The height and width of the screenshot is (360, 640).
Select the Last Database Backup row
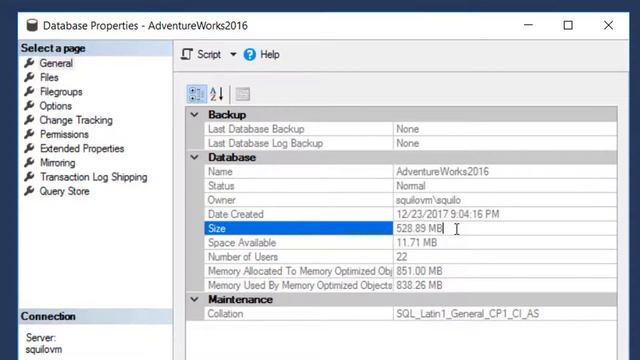(x=410, y=129)
